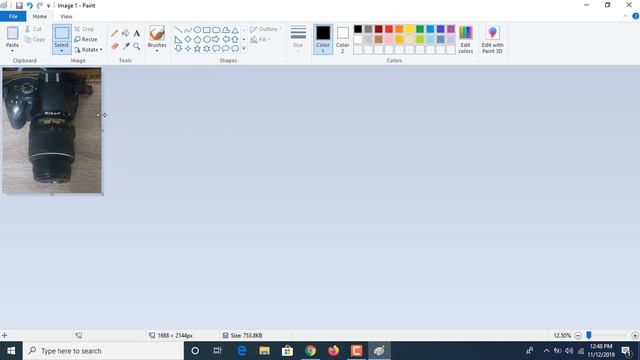
Task: Open the shape Fill dropdown
Action: (260, 40)
